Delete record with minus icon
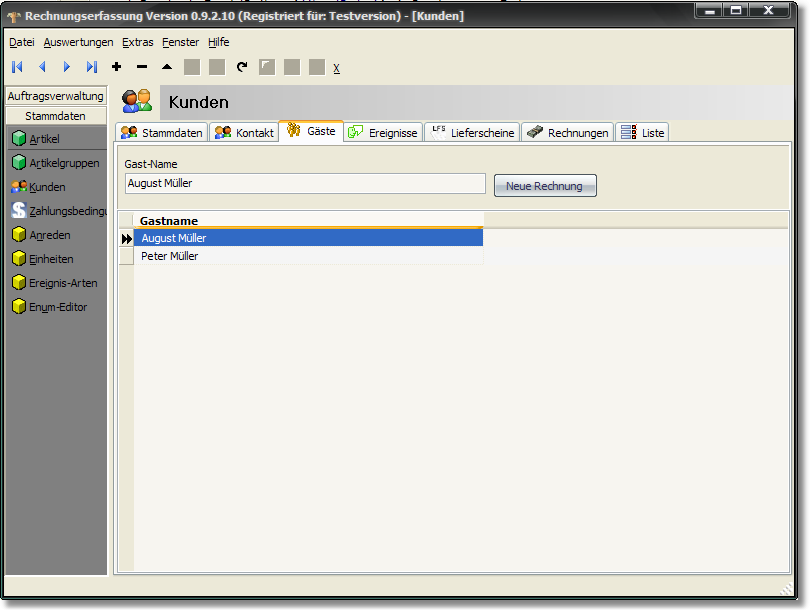Viewport: 810px width, 612px height. click(x=142, y=67)
